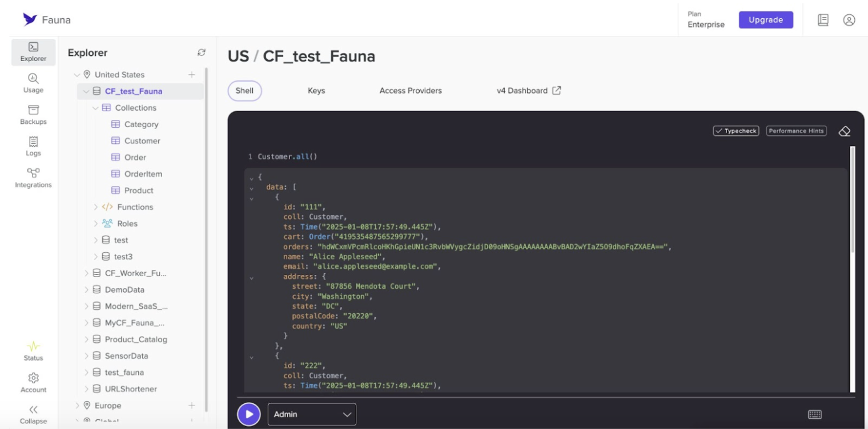Check the Status indicator icon

click(34, 346)
